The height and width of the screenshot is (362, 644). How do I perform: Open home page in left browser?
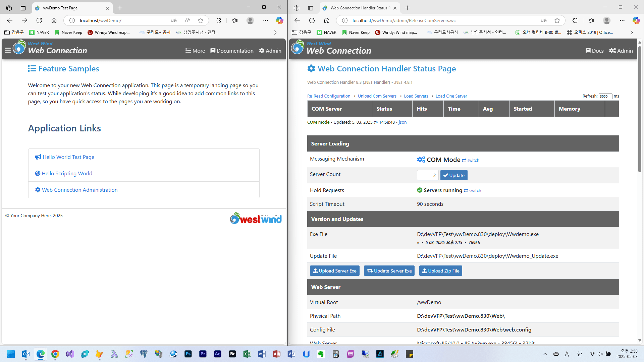[x=54, y=20]
